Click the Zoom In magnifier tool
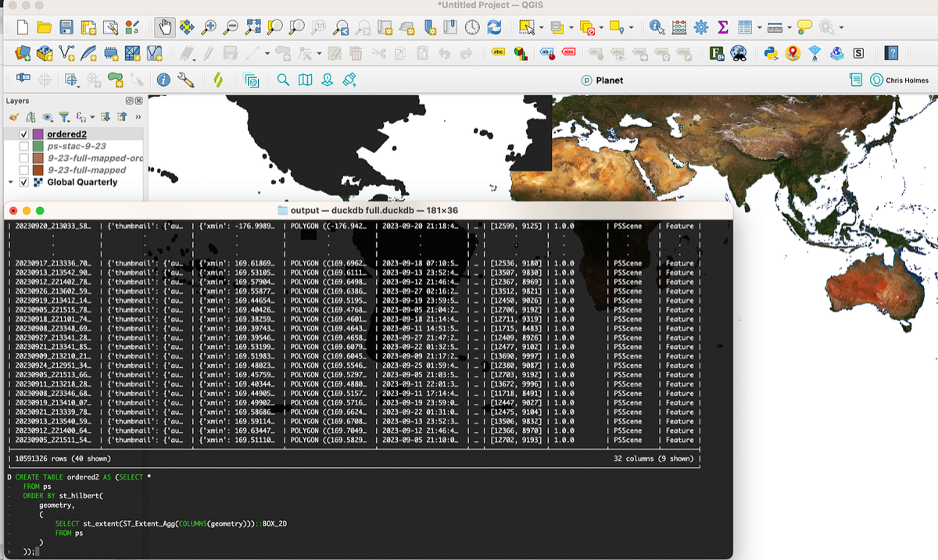This screenshot has width=938, height=560. point(209,27)
